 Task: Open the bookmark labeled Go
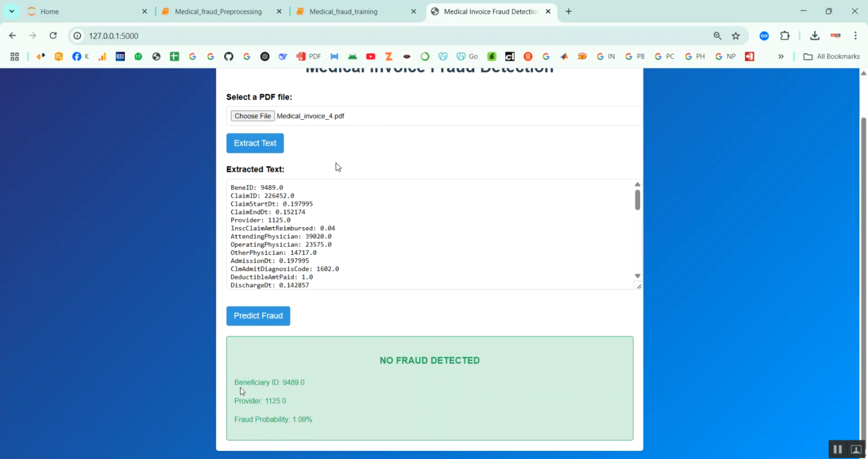(x=467, y=57)
